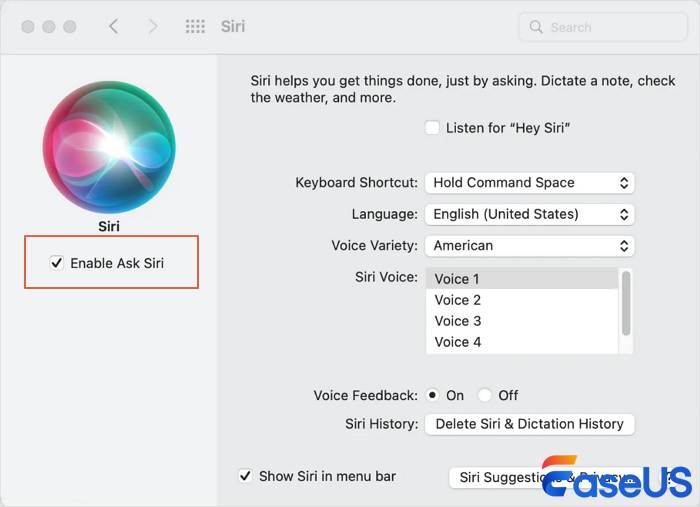This screenshot has width=700, height=507.
Task: Close the Siri preferences window
Action: [x=28, y=27]
